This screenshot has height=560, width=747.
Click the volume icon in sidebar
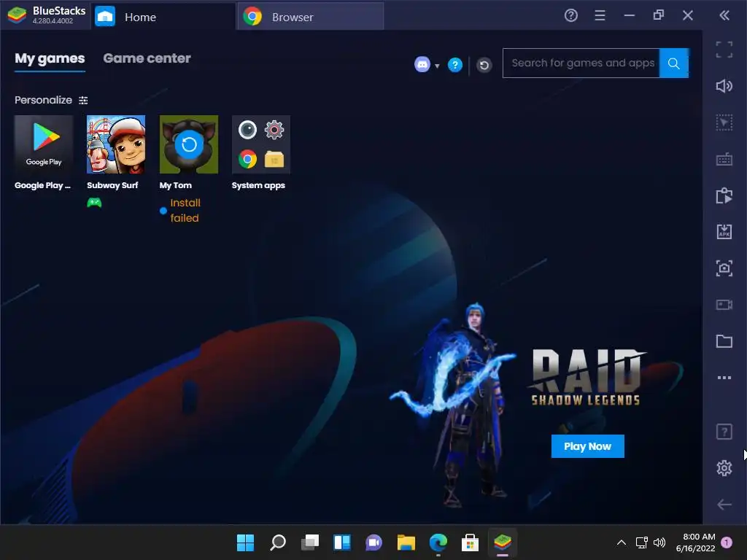click(724, 86)
